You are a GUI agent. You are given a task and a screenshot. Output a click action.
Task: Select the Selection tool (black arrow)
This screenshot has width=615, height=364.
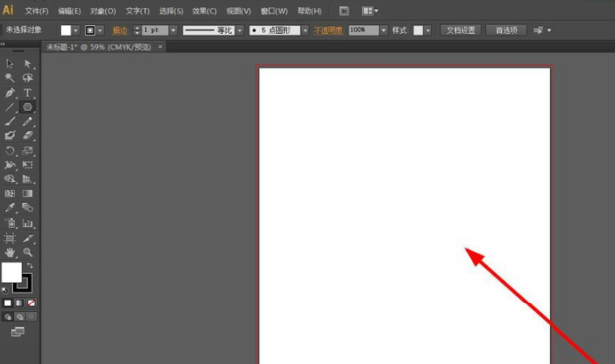[10, 63]
